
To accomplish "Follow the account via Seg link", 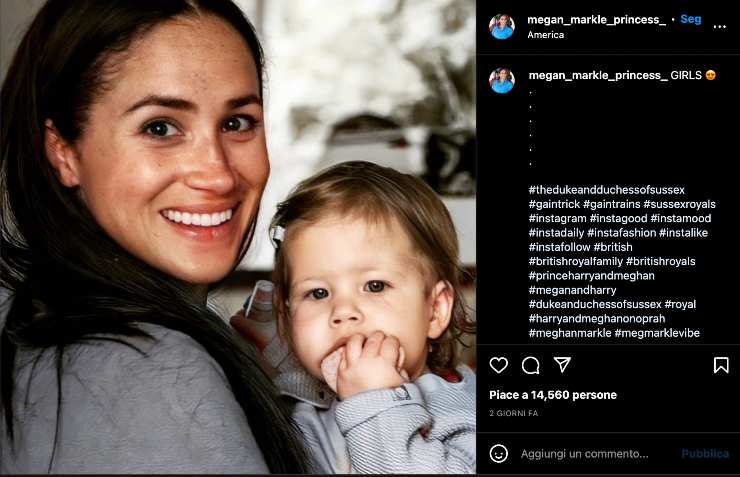I will (690, 19).
